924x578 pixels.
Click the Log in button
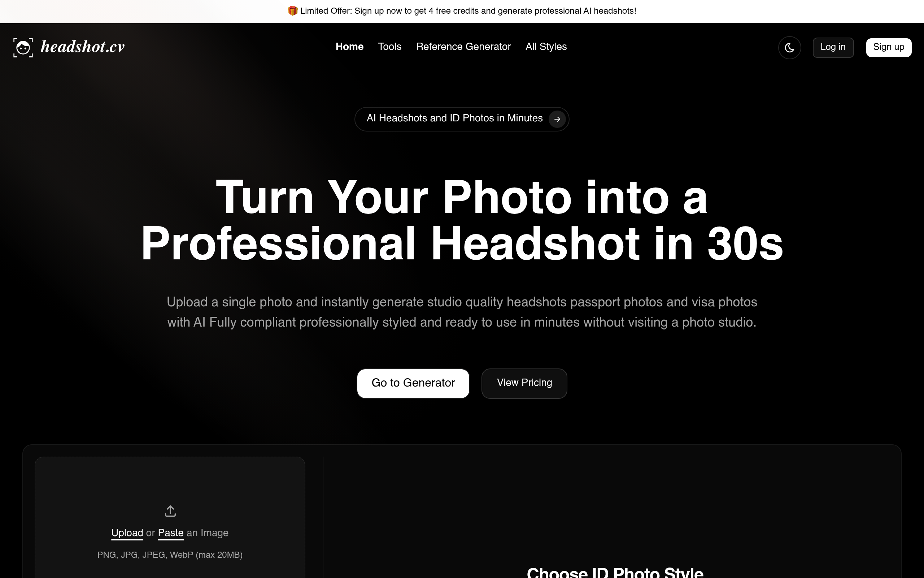tap(833, 47)
